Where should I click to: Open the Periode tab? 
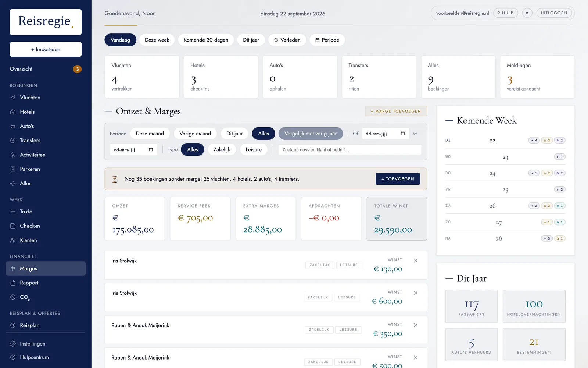[x=327, y=40]
